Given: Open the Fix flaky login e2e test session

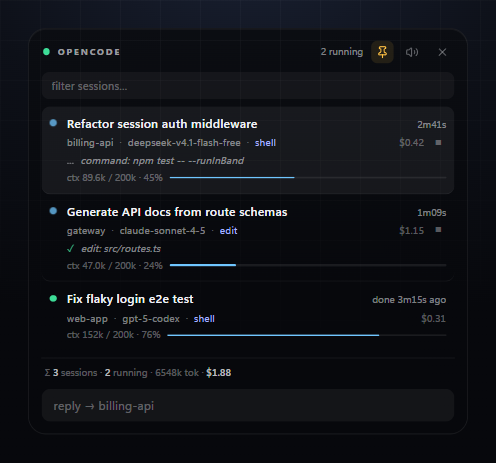Looking at the screenshot, I should coord(248,316).
